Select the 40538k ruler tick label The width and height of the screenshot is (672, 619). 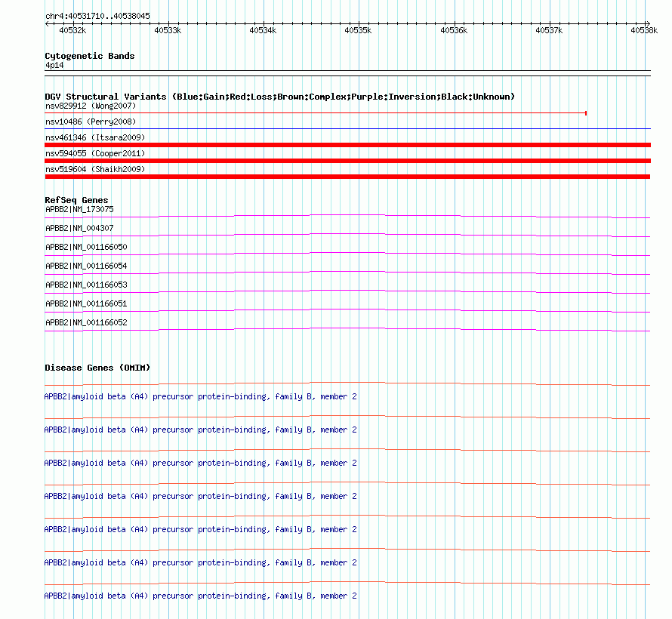coord(644,30)
